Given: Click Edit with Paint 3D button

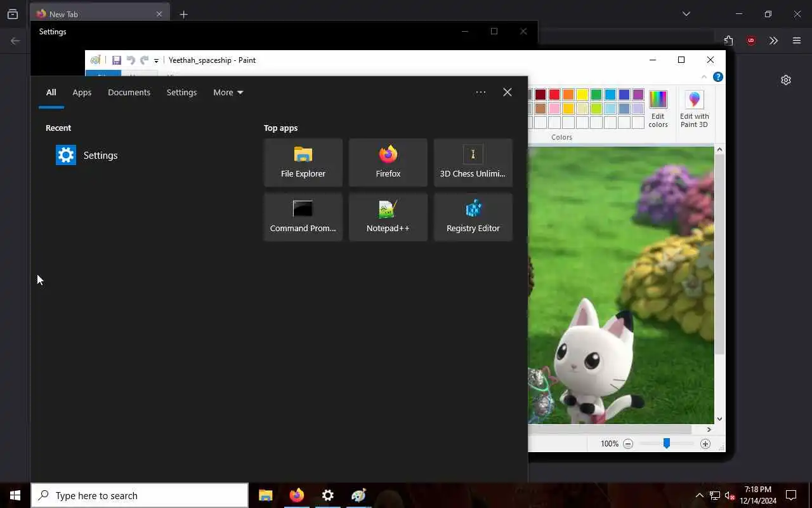Looking at the screenshot, I should point(695,109).
